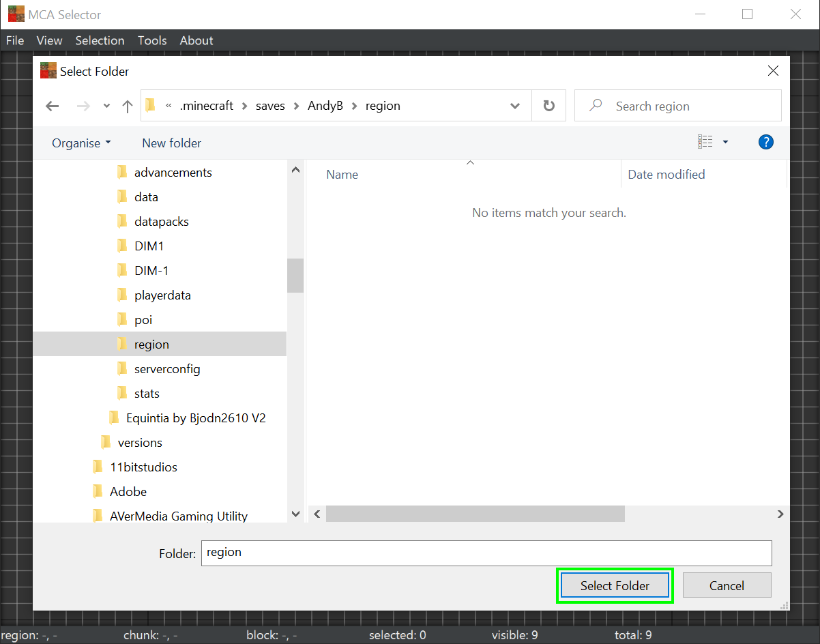Open the Tools menu

click(152, 40)
